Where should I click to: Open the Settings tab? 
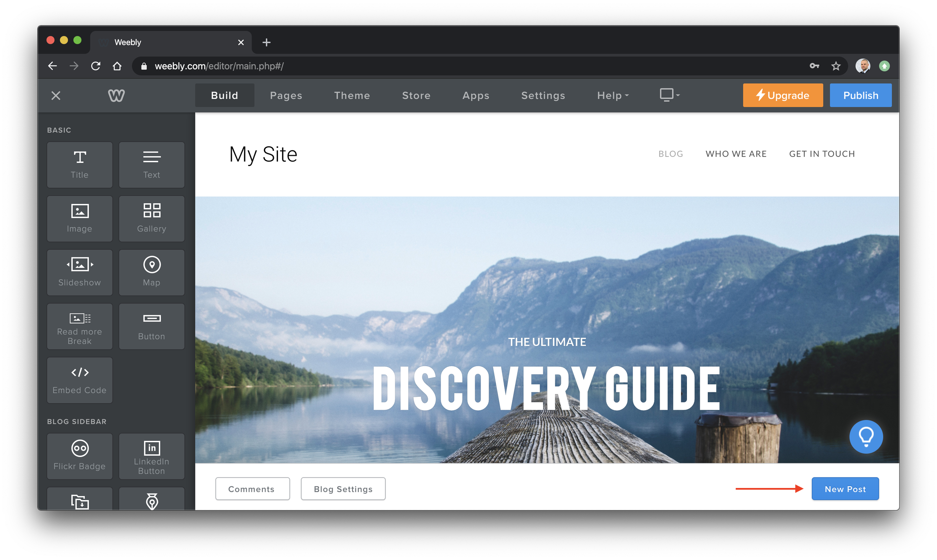pos(543,95)
